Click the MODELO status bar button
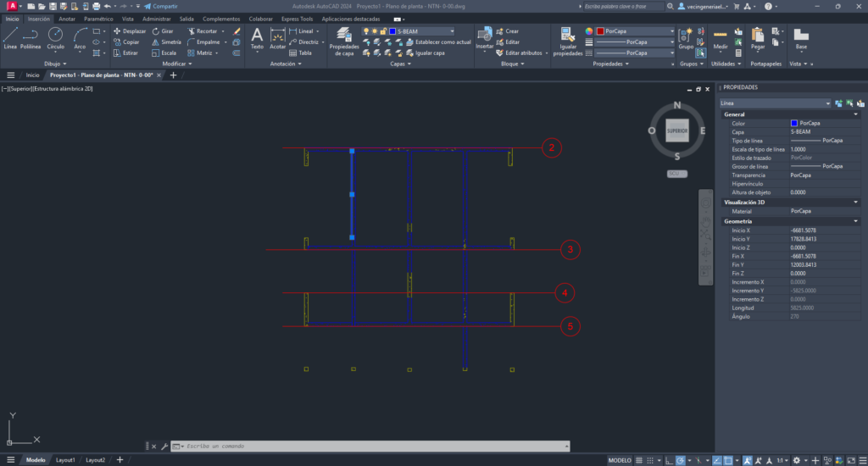Viewport: 868px width, 466px height. 620,460
